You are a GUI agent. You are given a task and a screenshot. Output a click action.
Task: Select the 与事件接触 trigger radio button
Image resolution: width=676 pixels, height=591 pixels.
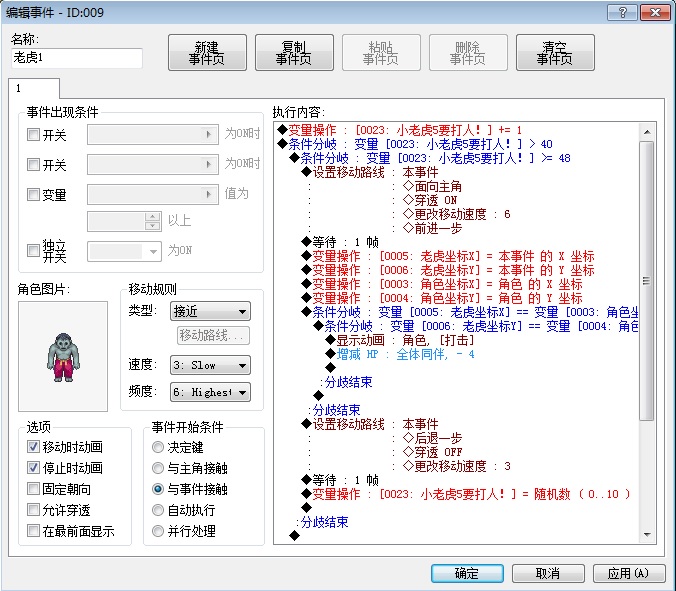click(158, 489)
